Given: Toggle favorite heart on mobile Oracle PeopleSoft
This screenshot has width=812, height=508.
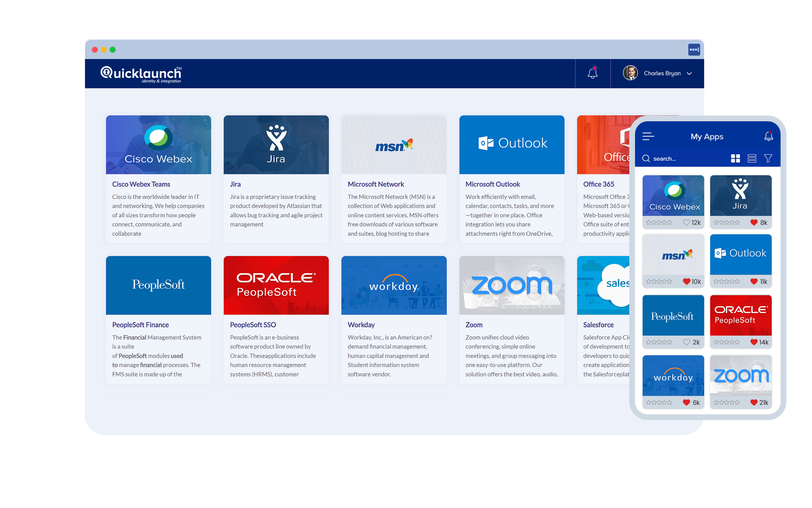Looking at the screenshot, I should pos(754,342).
